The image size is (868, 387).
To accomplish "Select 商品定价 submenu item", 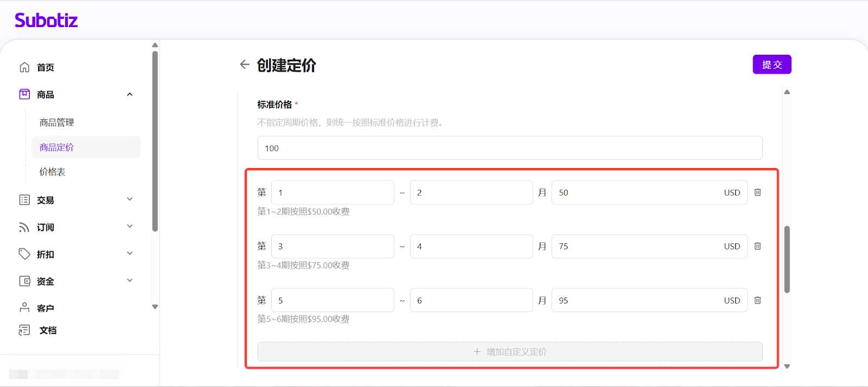I will tap(56, 147).
